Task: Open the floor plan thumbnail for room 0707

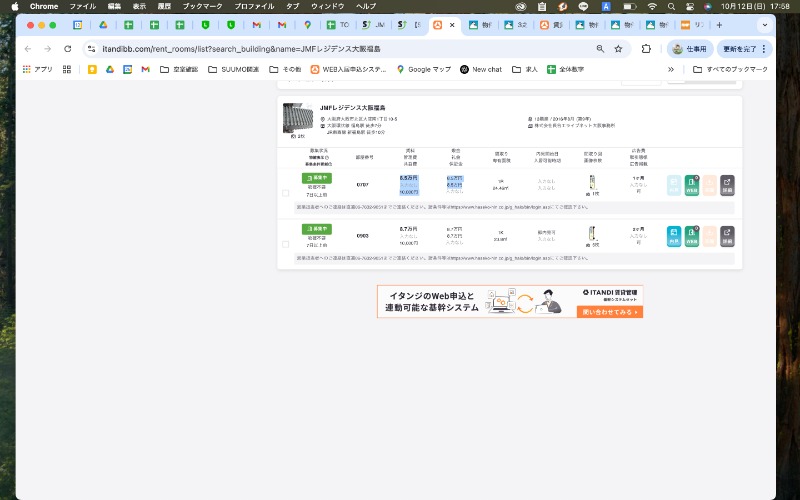Action: point(593,183)
